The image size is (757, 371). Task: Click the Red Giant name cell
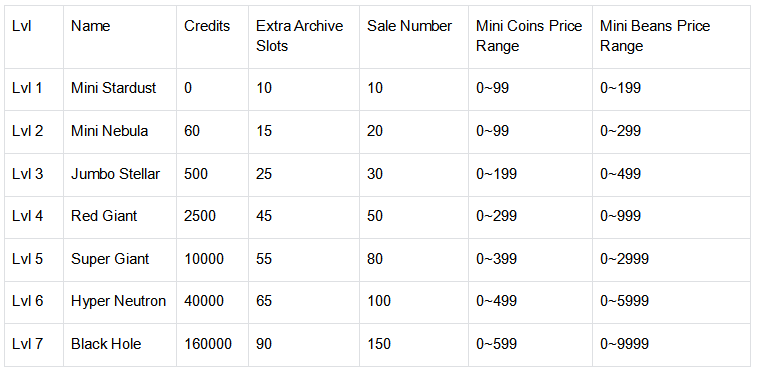104,216
